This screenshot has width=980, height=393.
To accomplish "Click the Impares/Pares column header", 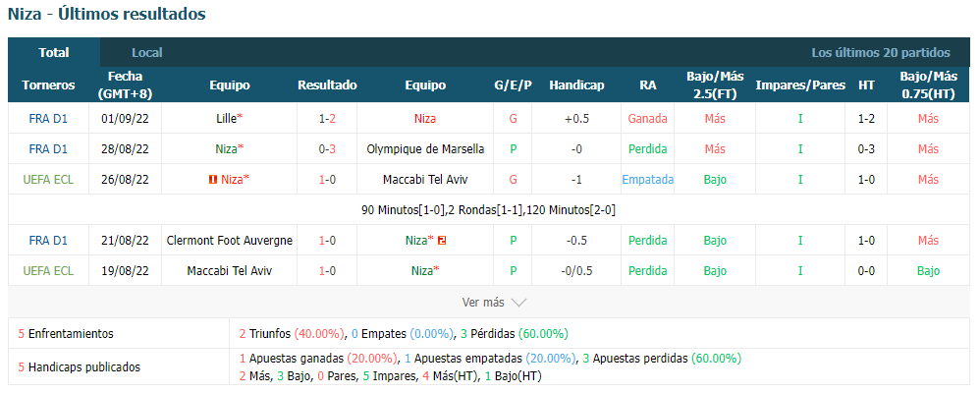I will 800,85.
